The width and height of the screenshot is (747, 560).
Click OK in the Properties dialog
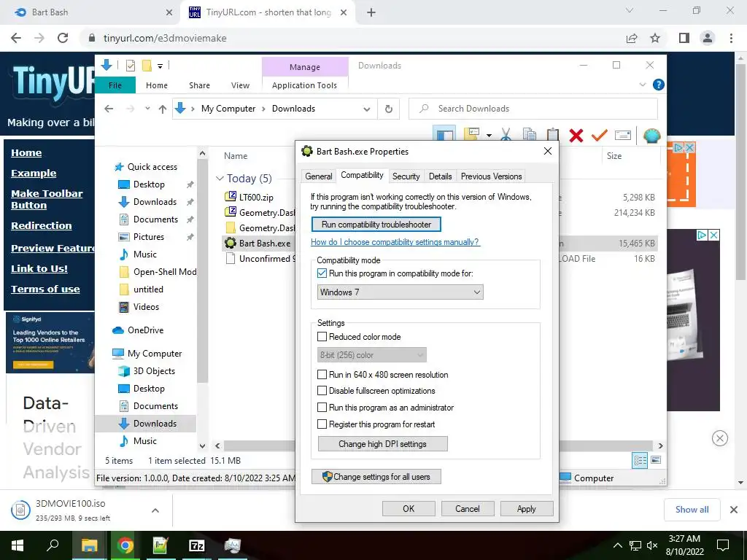tap(409, 508)
